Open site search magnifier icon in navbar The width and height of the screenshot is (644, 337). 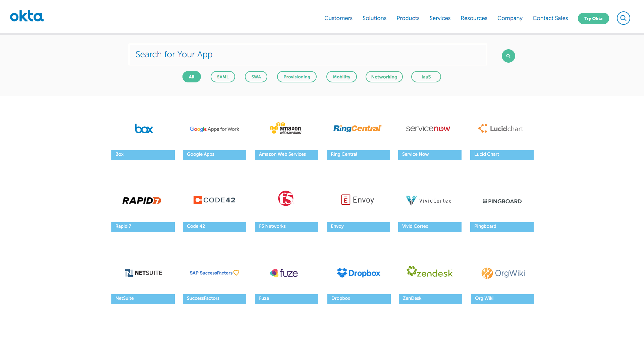(x=623, y=18)
